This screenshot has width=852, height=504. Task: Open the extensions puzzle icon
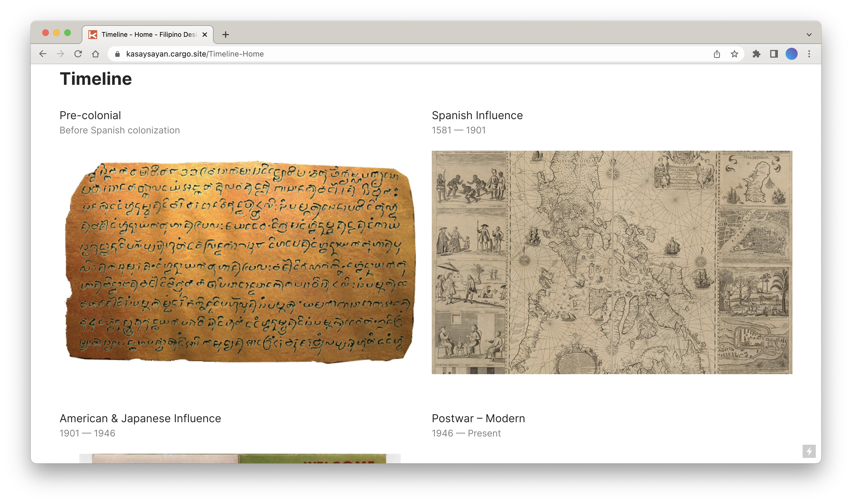pos(756,54)
